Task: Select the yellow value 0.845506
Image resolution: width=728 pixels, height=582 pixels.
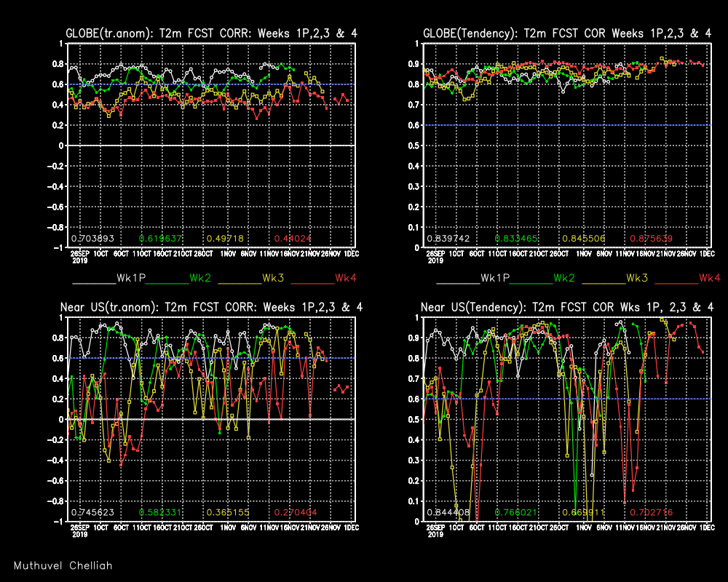Action: pos(584,239)
